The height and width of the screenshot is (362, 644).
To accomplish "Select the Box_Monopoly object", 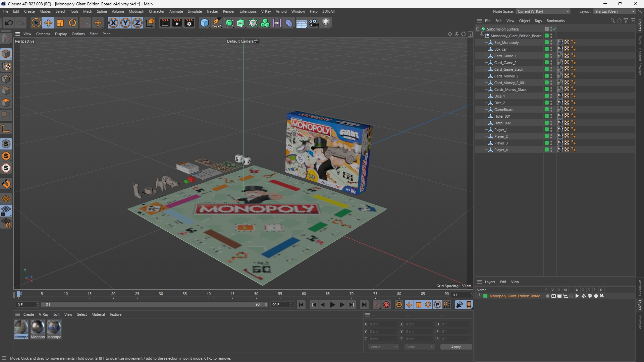I will pyautogui.click(x=506, y=43).
